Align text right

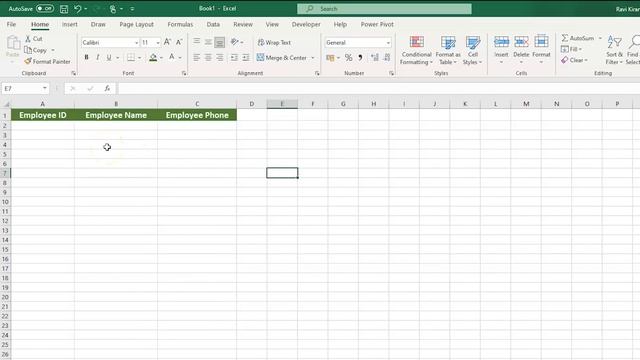[x=220, y=58]
